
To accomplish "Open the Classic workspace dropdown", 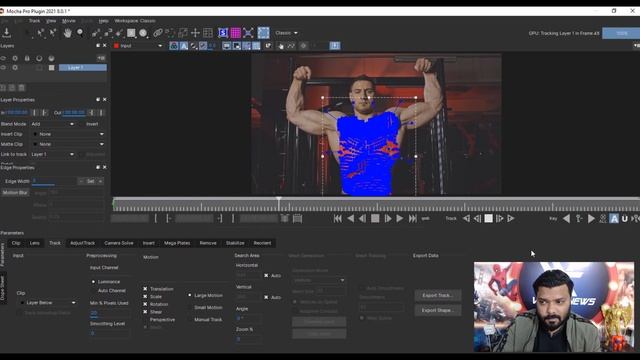I will pos(286,33).
